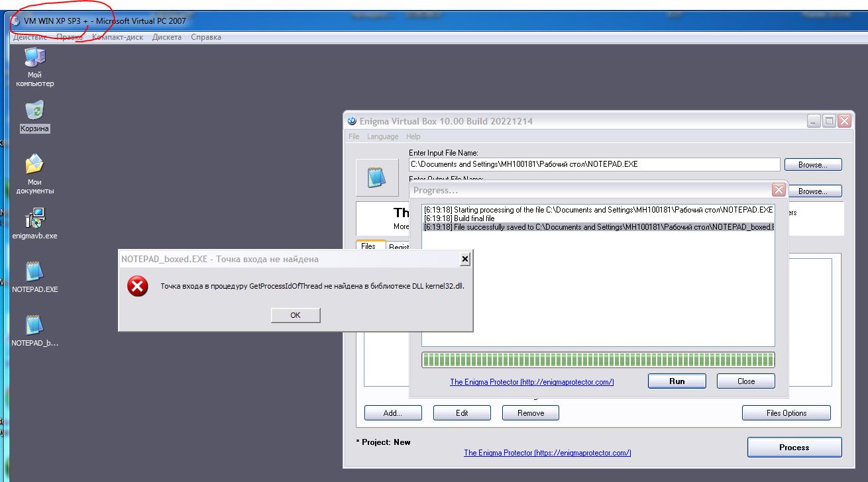The image size is (868, 482).
Task: Open the Действие menu
Action: tap(30, 37)
